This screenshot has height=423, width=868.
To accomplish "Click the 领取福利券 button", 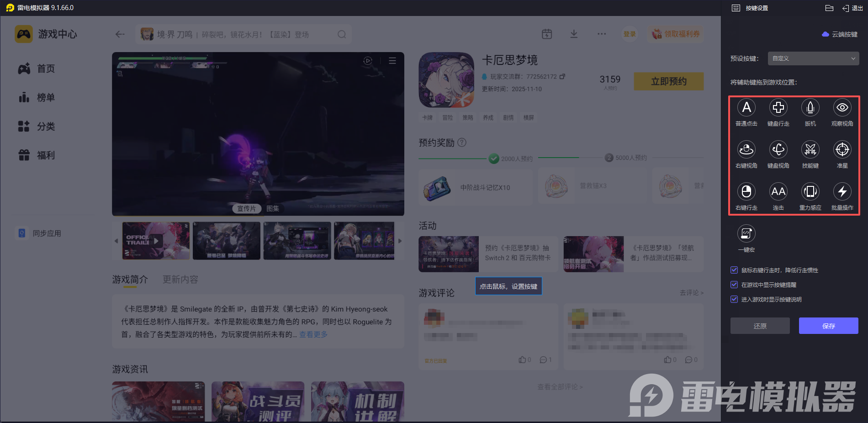I will (675, 34).
